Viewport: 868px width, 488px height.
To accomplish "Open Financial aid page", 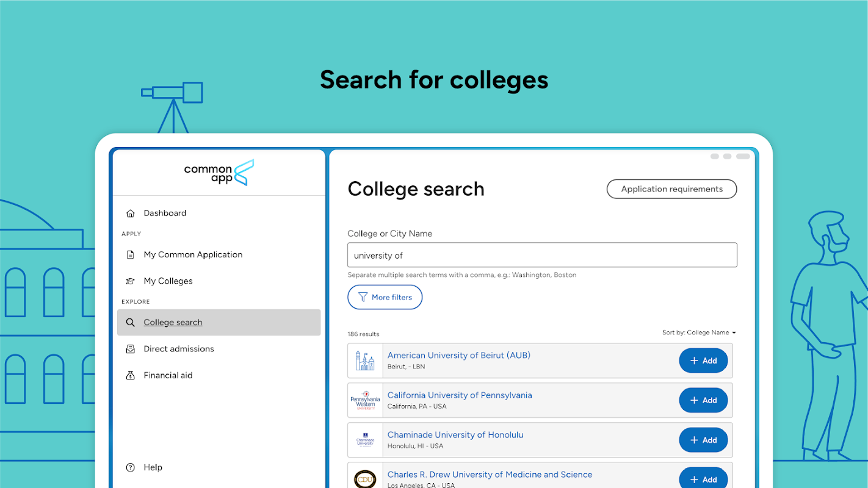I will pyautogui.click(x=168, y=375).
